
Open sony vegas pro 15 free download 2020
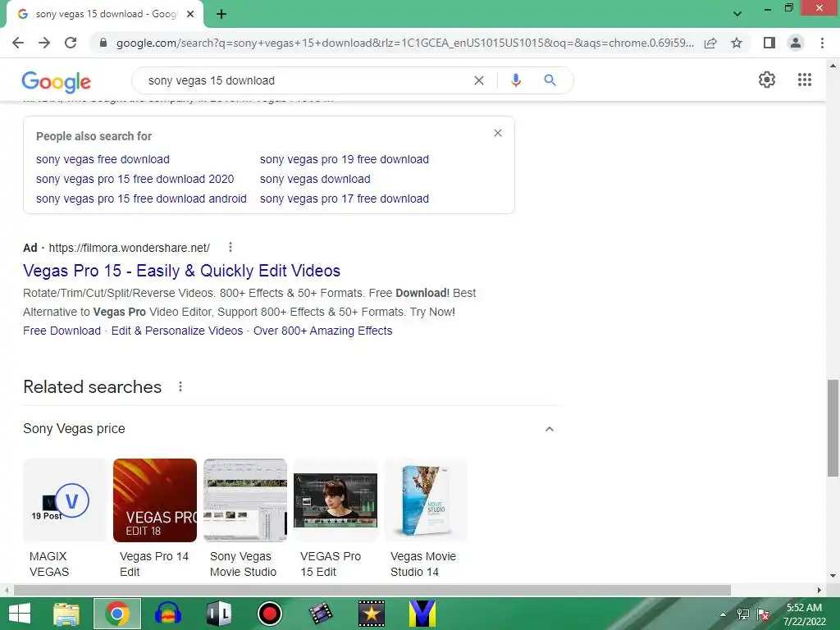coord(135,179)
